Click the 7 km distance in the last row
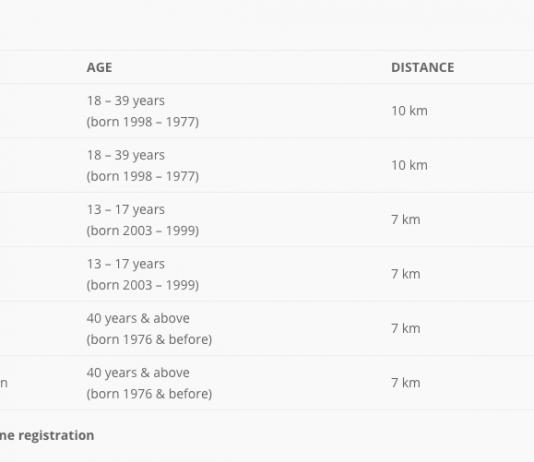This screenshot has height=462, width=534. click(406, 383)
